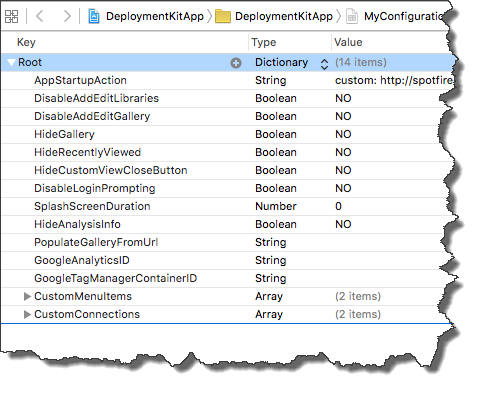Screen dimensions: 484x393
Task: Click the Boolean type of HideGallery
Action: (x=276, y=134)
